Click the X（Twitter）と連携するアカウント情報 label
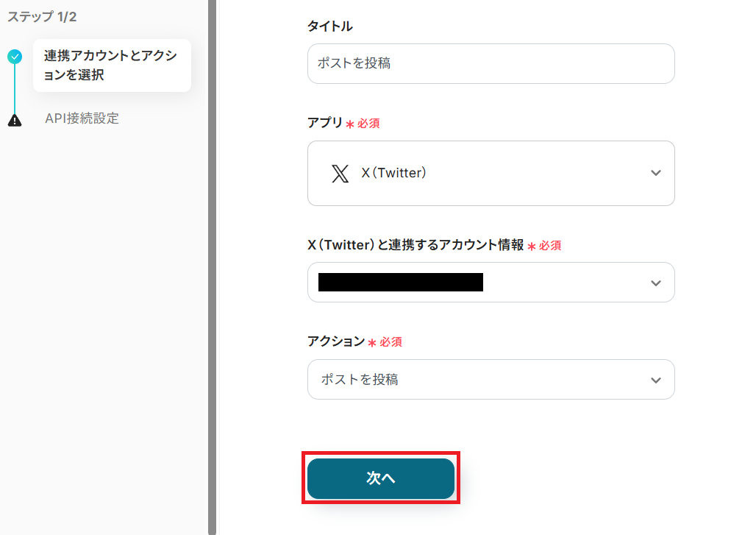Image resolution: width=756 pixels, height=535 pixels. point(416,245)
